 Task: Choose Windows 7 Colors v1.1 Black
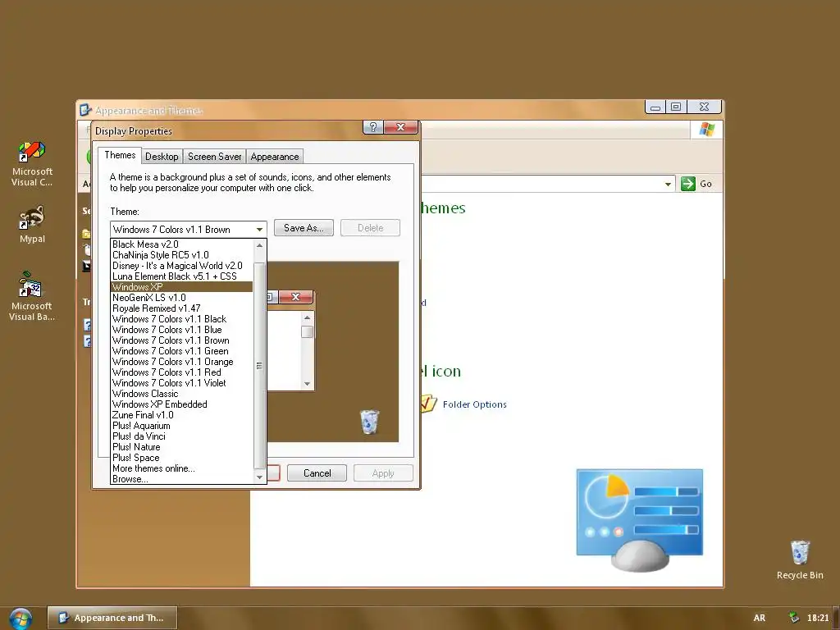[x=181, y=319]
